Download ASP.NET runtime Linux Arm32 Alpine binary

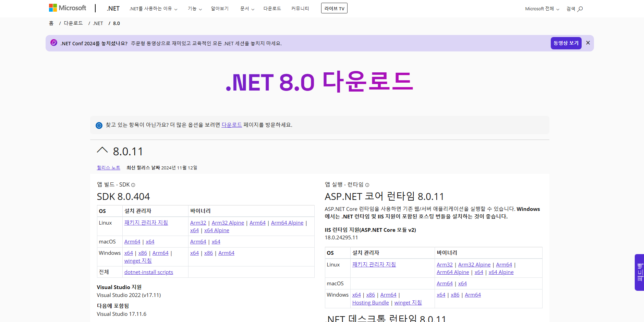(x=474, y=265)
